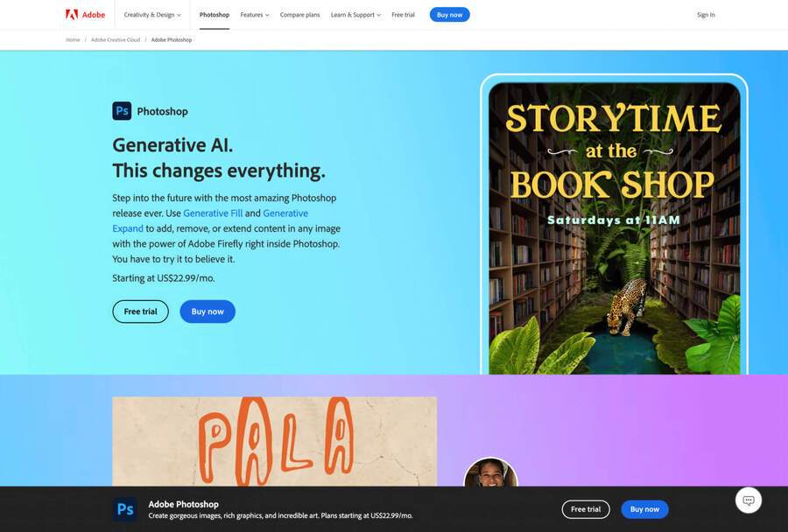Viewport: 788px width, 532px height.
Task: Open Compare plans in the navigation bar
Action: pos(299,15)
